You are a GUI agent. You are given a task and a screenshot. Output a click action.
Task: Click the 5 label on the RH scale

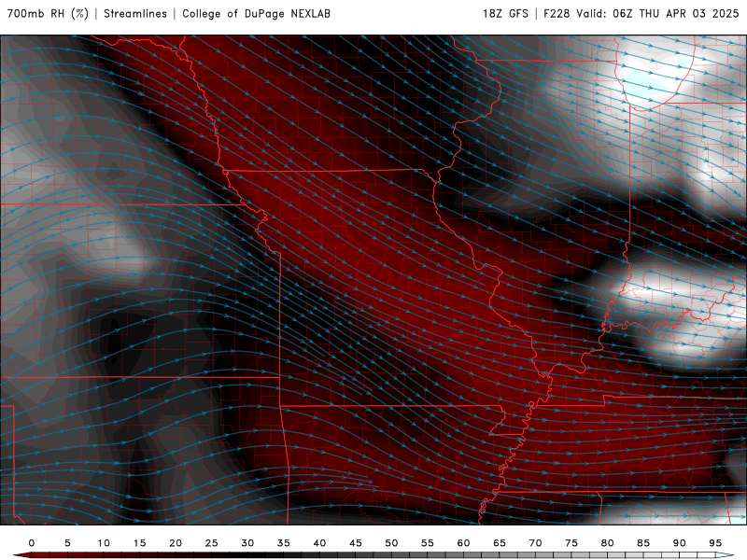click(x=67, y=543)
